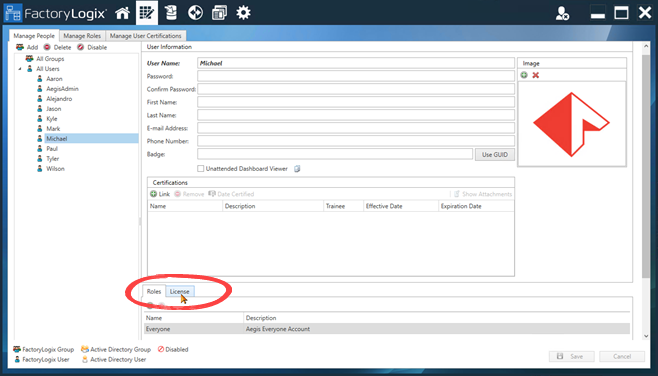Click the Cancel button
The height and width of the screenshot is (376, 658).
pos(622,356)
